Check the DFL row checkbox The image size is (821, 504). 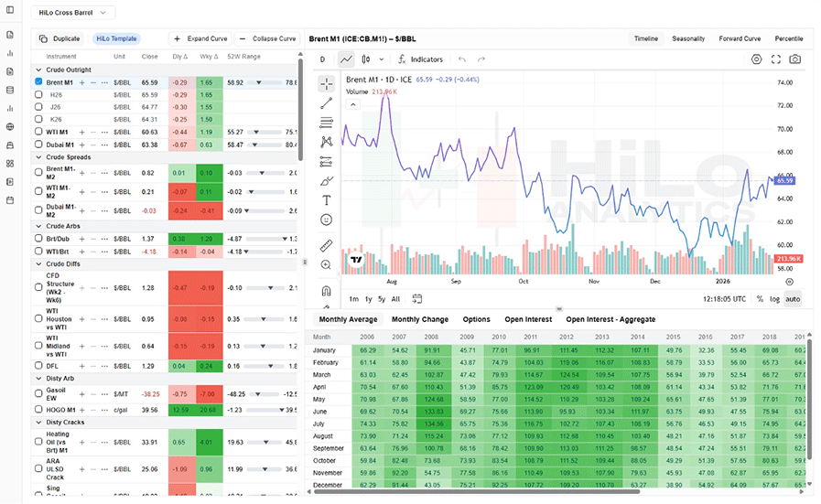[38, 365]
